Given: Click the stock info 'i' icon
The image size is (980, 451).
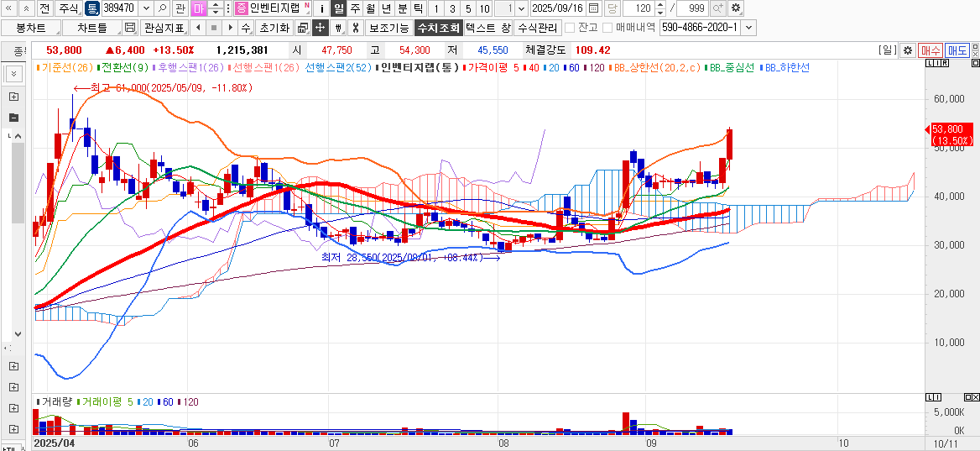Looking at the screenshot, I should tap(322, 8).
